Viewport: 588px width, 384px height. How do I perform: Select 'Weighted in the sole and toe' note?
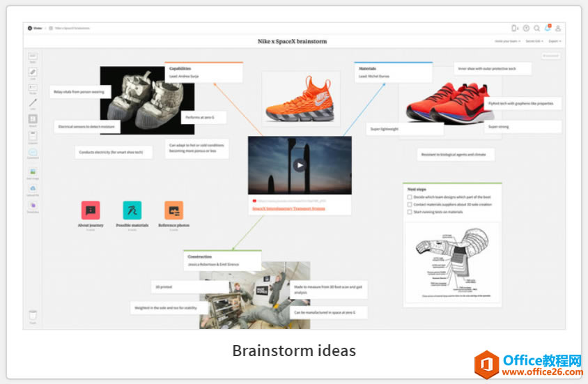click(x=169, y=308)
